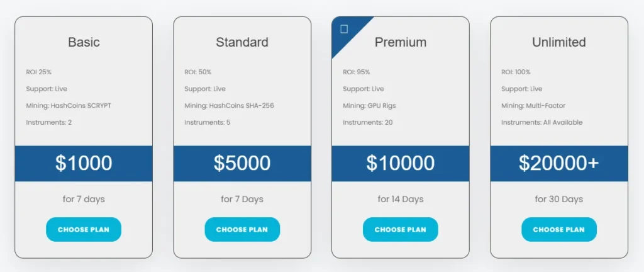
Task: Select Choose Plan for Unlimited
Action: 559,230
